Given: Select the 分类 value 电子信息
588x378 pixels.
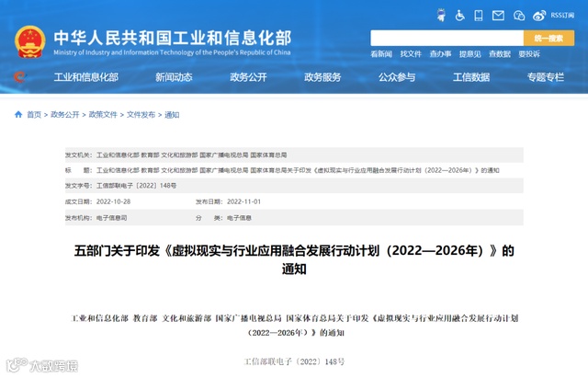Looking at the screenshot, I should click(x=239, y=218).
